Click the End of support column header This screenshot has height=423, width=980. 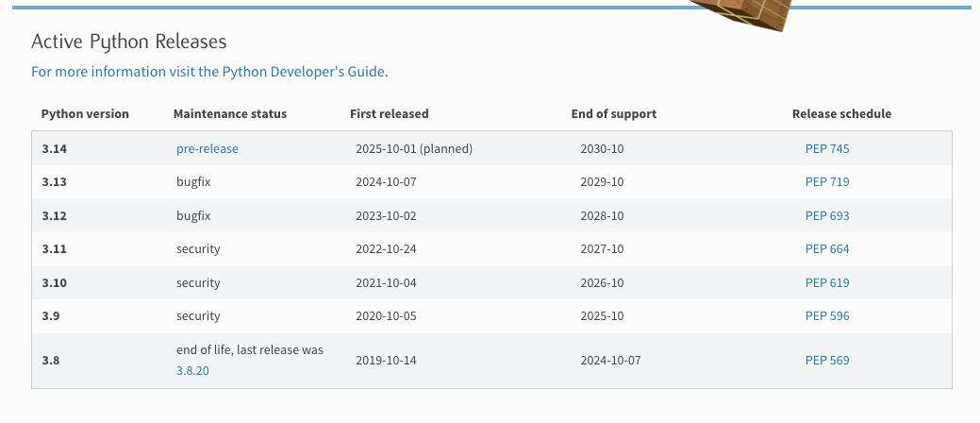click(x=613, y=113)
